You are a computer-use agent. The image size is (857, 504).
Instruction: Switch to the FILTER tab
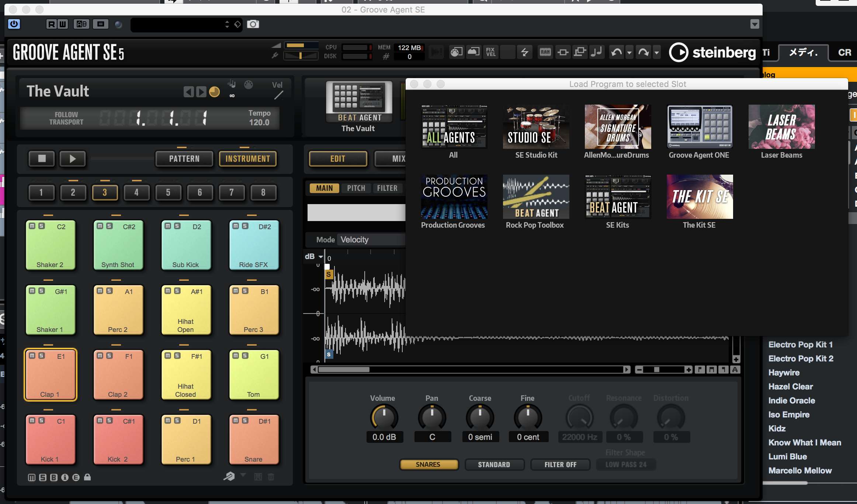387,188
